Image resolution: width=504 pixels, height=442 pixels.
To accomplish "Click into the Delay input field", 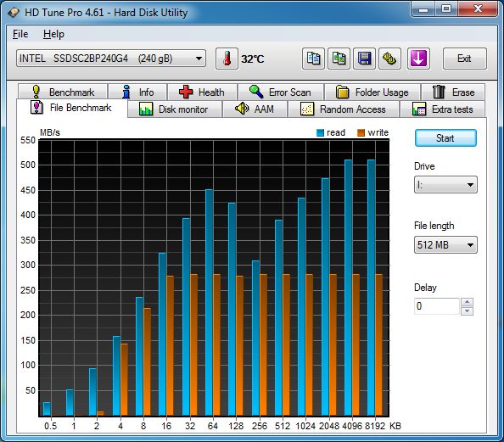I will (x=437, y=306).
